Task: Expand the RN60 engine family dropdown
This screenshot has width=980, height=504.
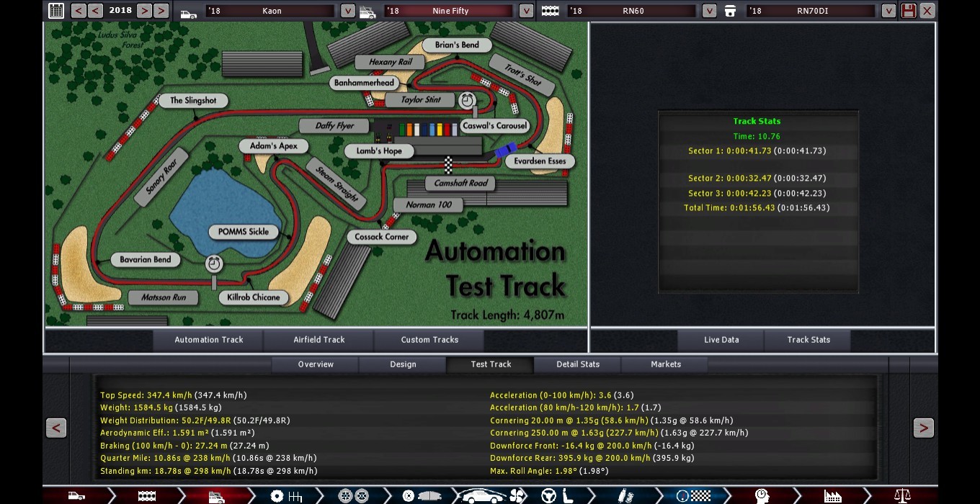Action: coord(709,11)
